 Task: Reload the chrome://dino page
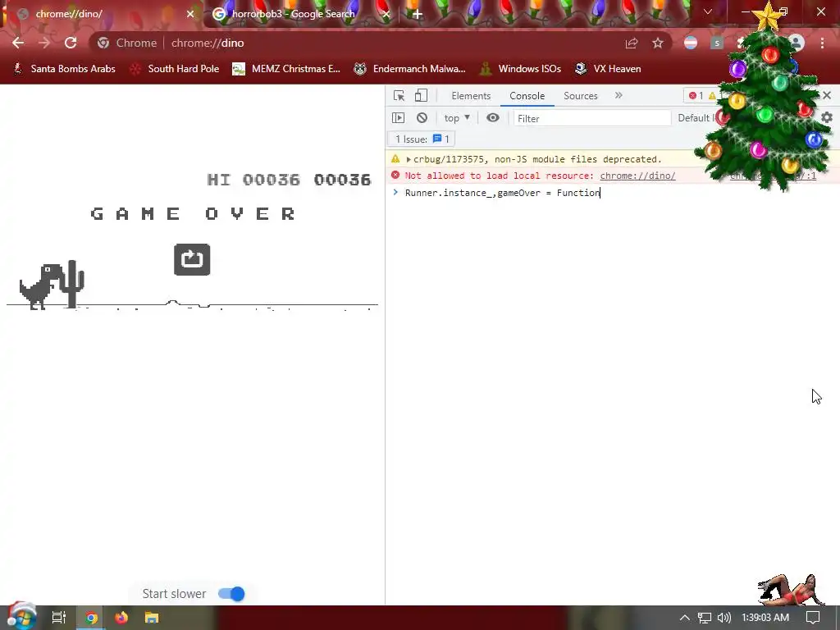[x=71, y=43]
